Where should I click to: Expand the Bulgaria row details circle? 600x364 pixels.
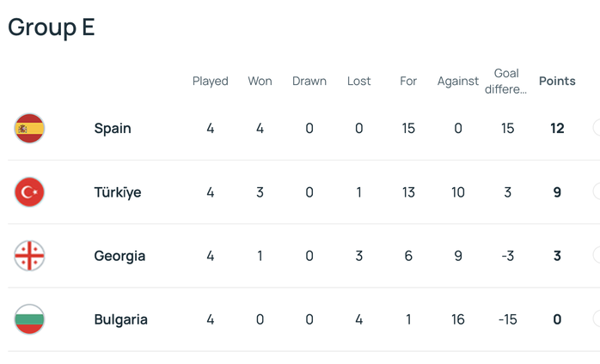(x=597, y=319)
